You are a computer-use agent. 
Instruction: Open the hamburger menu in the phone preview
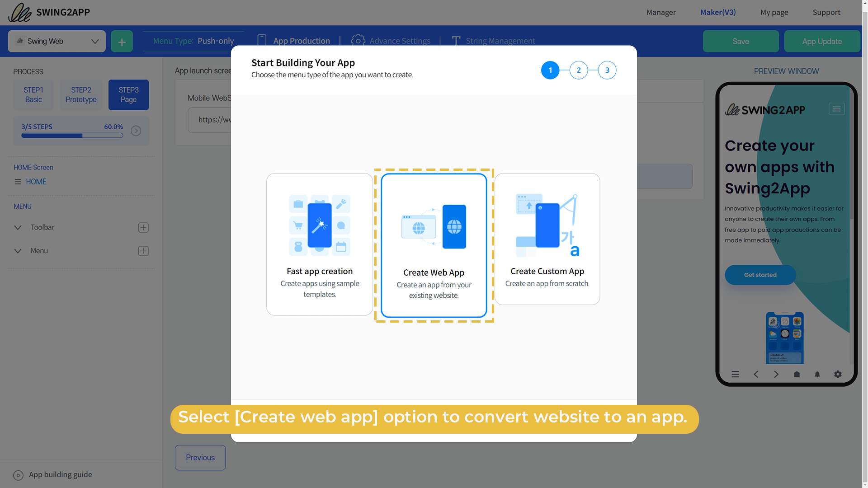(x=736, y=374)
